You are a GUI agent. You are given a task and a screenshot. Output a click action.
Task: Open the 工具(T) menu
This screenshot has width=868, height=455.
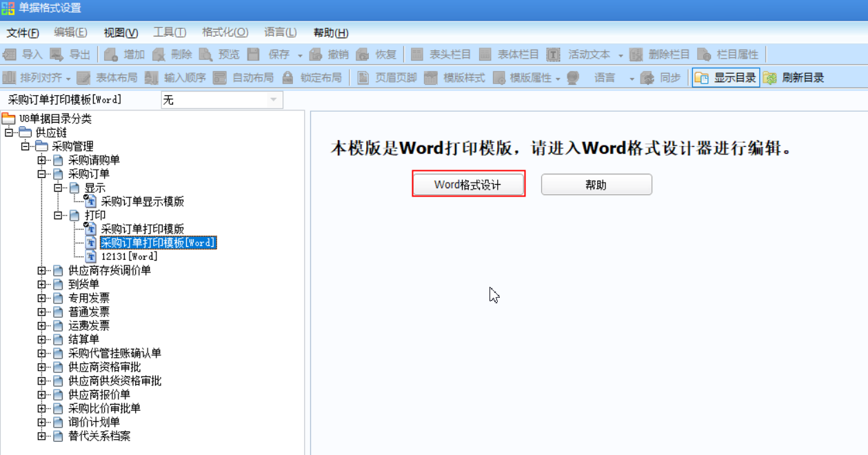pyautogui.click(x=170, y=32)
